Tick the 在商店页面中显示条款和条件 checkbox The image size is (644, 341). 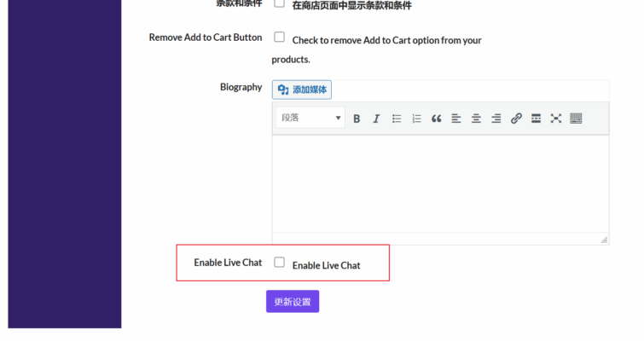click(x=279, y=3)
